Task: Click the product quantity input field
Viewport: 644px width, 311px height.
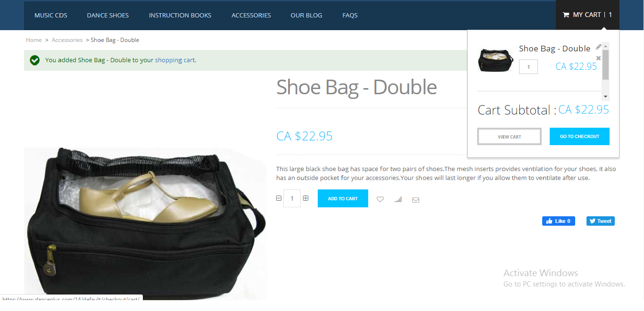Action: coord(292,198)
